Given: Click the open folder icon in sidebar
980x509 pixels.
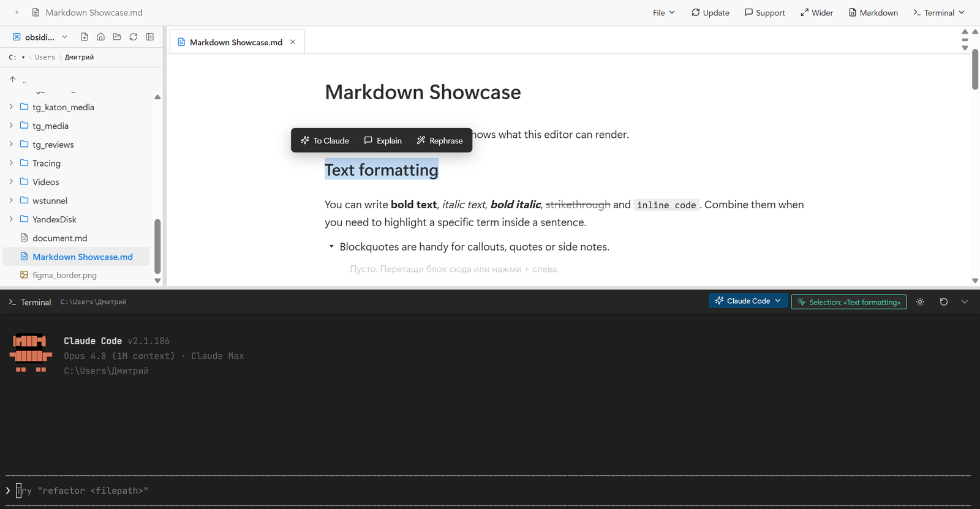Looking at the screenshot, I should 117,37.
